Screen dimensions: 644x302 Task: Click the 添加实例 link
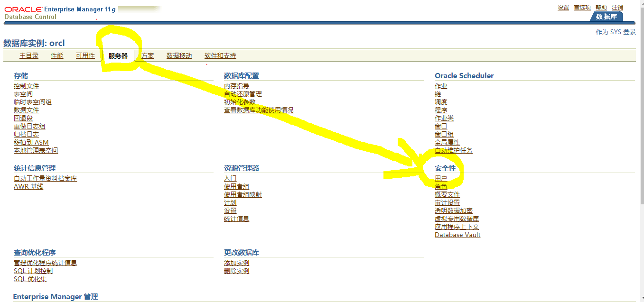click(x=236, y=263)
